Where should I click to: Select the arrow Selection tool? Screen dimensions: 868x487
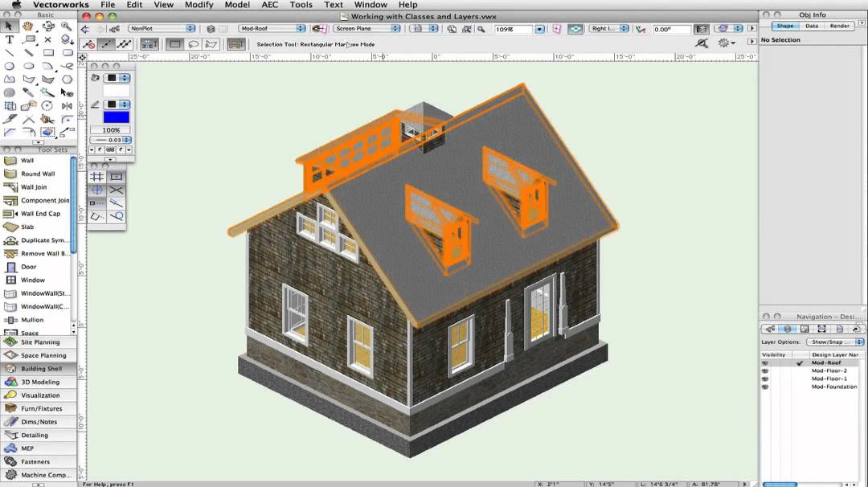(x=9, y=26)
